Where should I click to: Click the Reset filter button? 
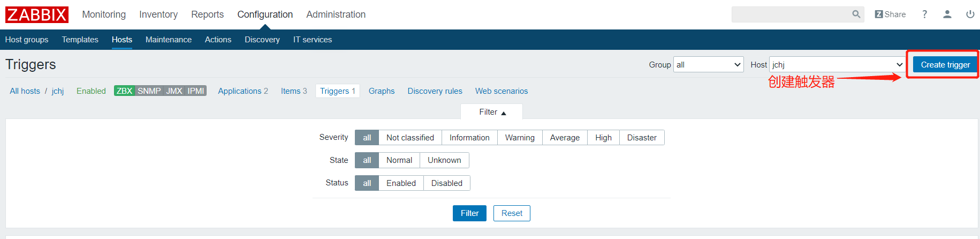(x=512, y=213)
